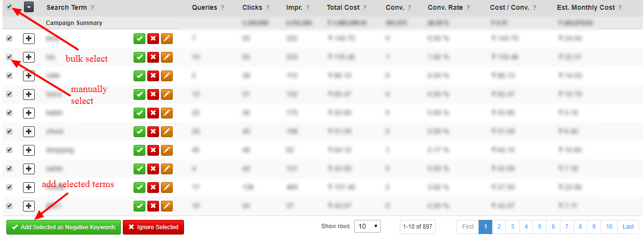Click green checkmark icon in first data row

(x=139, y=39)
